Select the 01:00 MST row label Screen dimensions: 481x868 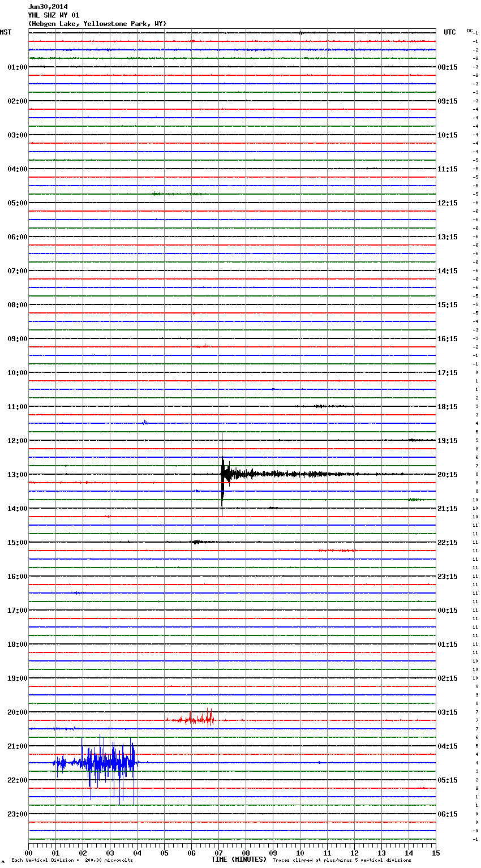pyautogui.click(x=18, y=67)
